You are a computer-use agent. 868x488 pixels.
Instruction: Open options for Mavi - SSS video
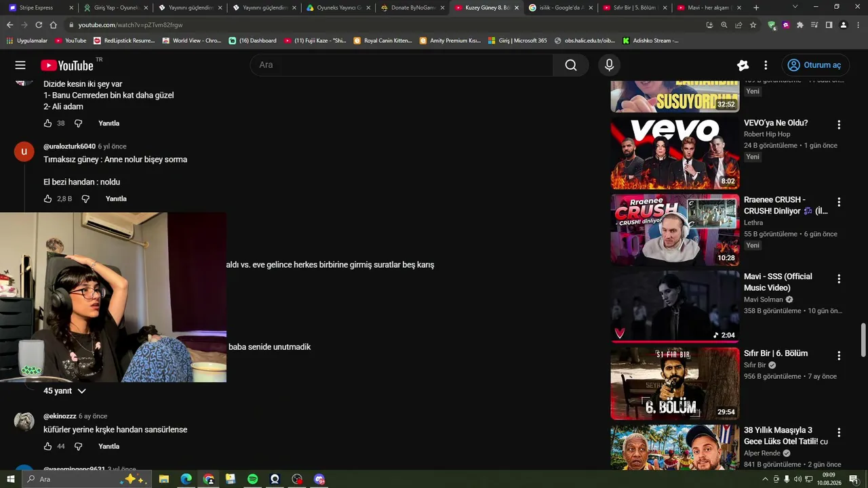coord(839,279)
